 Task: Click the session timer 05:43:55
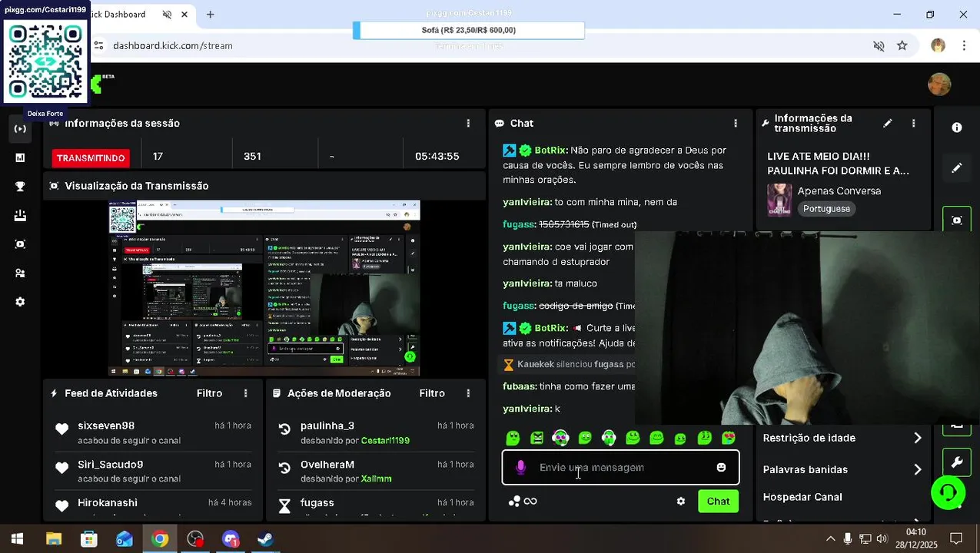pos(437,156)
